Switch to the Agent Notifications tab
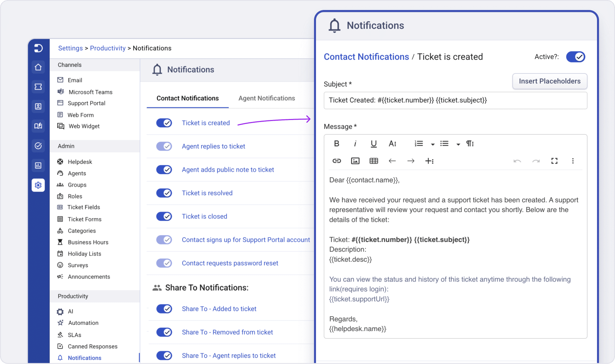 (x=266, y=98)
